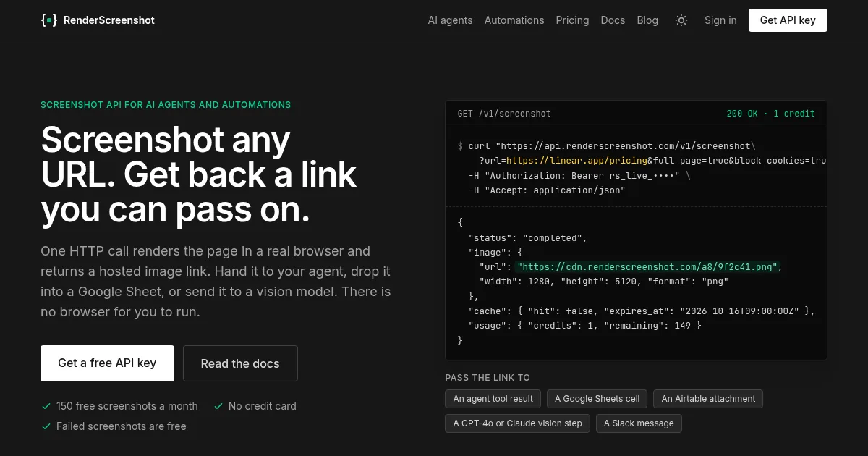Select the An agent tool result chip
This screenshot has height=456, width=868.
point(493,399)
